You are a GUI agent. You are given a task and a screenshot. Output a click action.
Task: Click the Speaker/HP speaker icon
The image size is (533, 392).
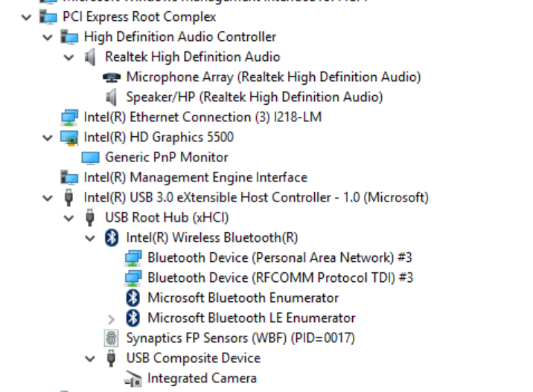click(x=112, y=97)
